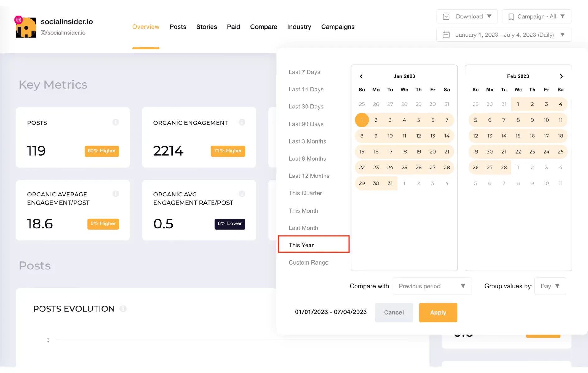Select the Last 30 Days preset

[306, 107]
